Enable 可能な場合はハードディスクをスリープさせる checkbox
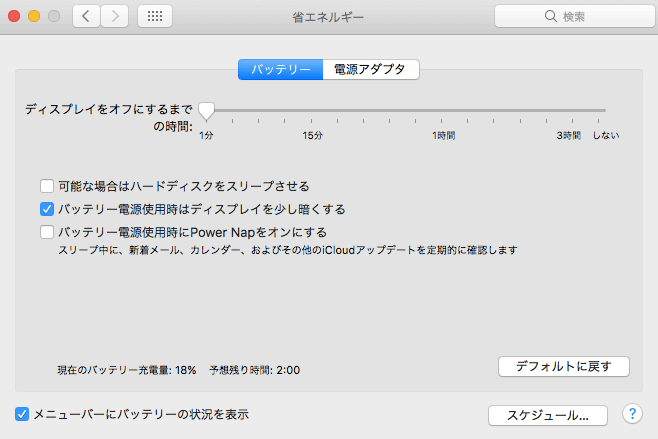The image size is (658, 439). click(47, 186)
